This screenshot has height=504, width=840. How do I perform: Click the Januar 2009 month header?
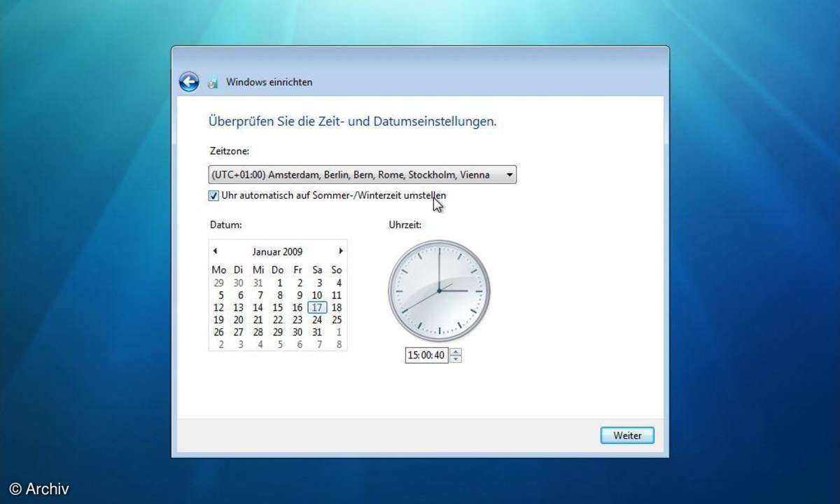click(x=277, y=251)
